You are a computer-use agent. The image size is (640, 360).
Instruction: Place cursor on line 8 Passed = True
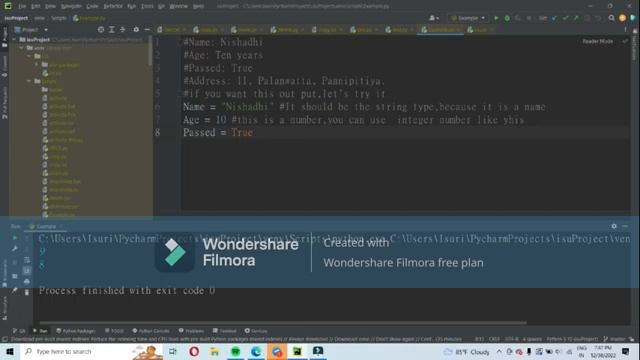point(218,133)
